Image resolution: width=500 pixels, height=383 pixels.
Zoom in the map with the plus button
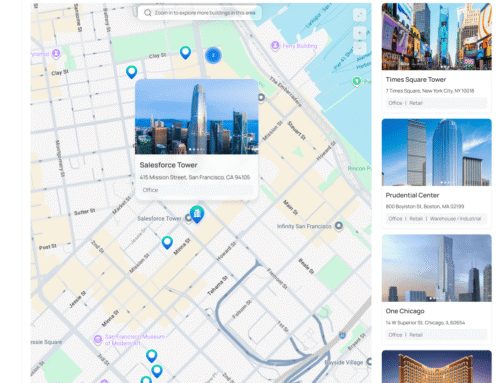point(359,33)
